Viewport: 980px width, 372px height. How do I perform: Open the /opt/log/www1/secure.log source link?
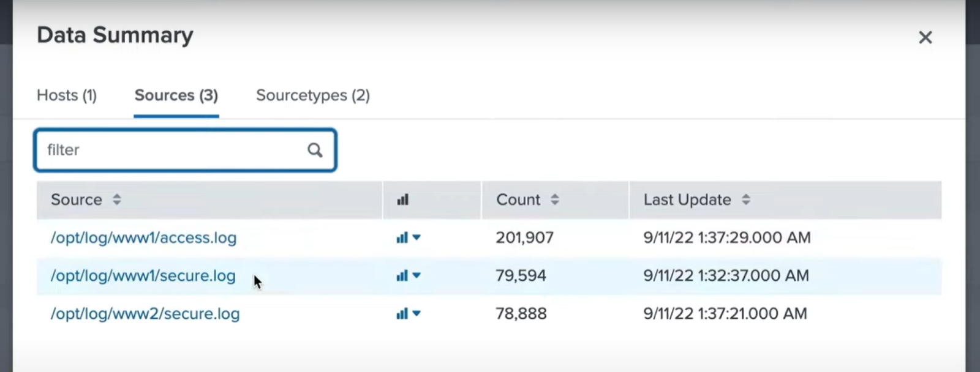point(143,276)
